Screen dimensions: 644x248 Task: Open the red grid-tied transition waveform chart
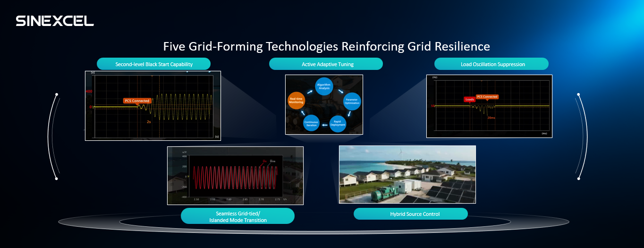pyautogui.click(x=235, y=175)
